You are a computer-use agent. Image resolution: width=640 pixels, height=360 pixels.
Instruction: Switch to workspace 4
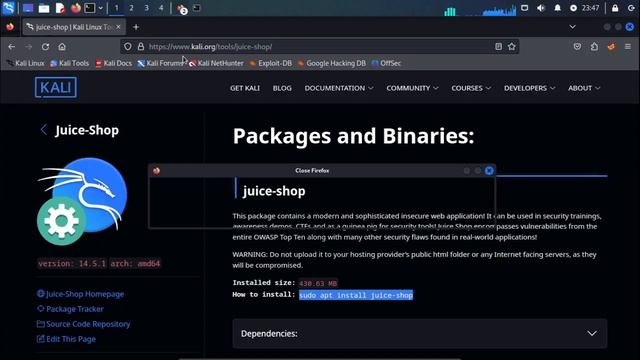pyautogui.click(x=161, y=8)
